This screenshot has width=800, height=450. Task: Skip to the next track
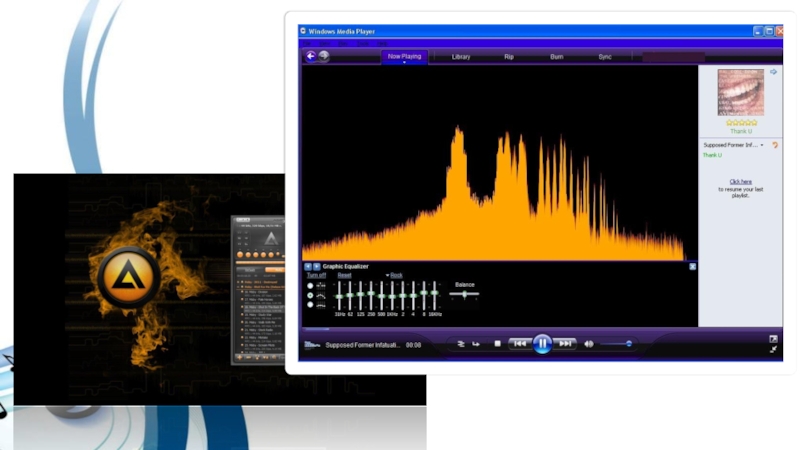point(565,344)
